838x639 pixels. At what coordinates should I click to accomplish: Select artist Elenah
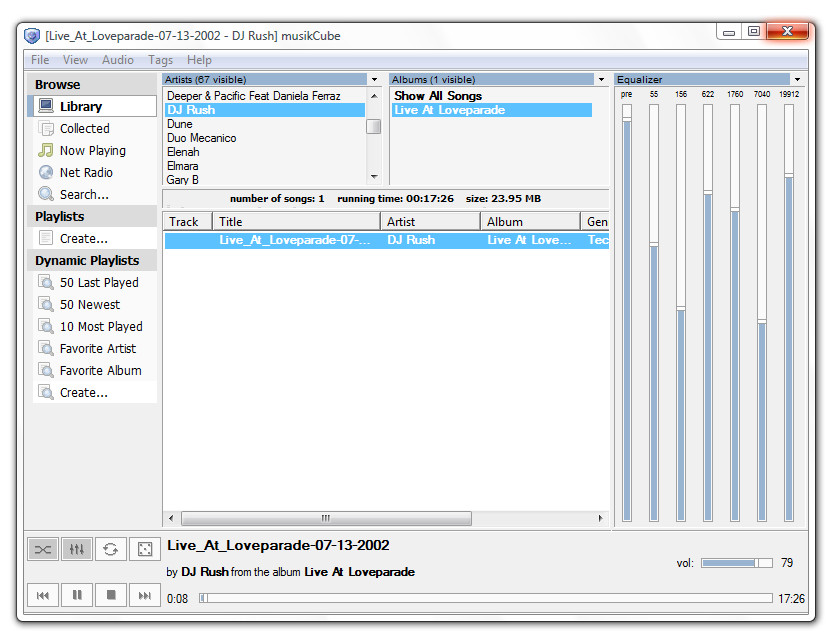click(265, 152)
